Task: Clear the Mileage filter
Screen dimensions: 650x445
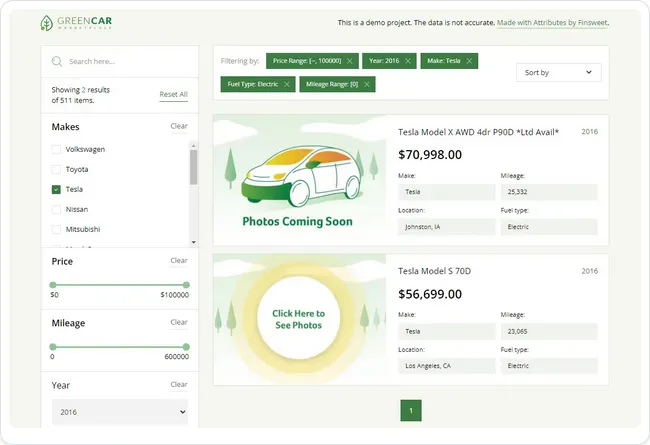Action: pyautogui.click(x=179, y=322)
